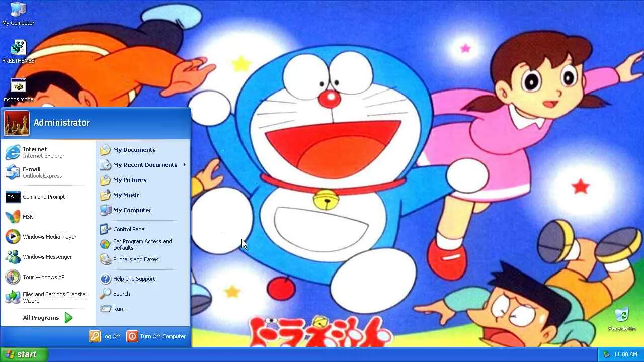The image size is (644, 362).
Task: Click the Turn Off Computer button
Action: [156, 336]
